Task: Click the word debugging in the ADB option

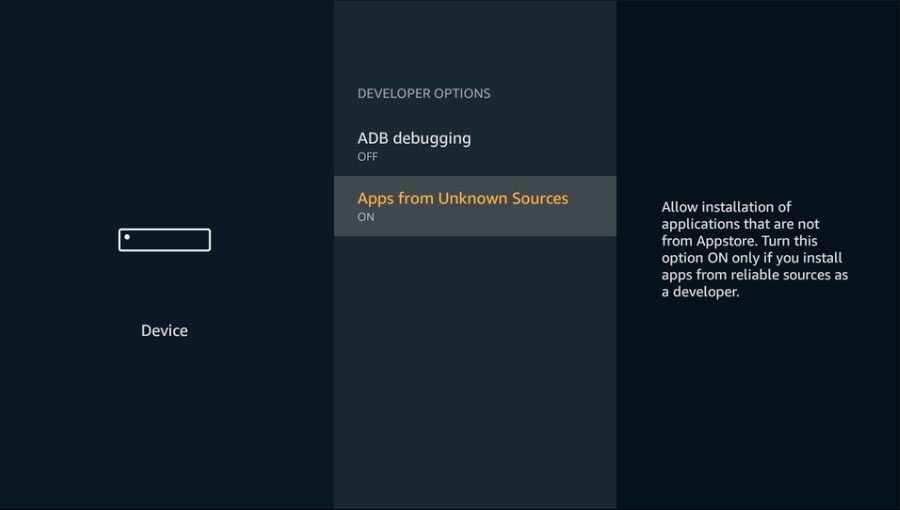Action: click(432, 139)
